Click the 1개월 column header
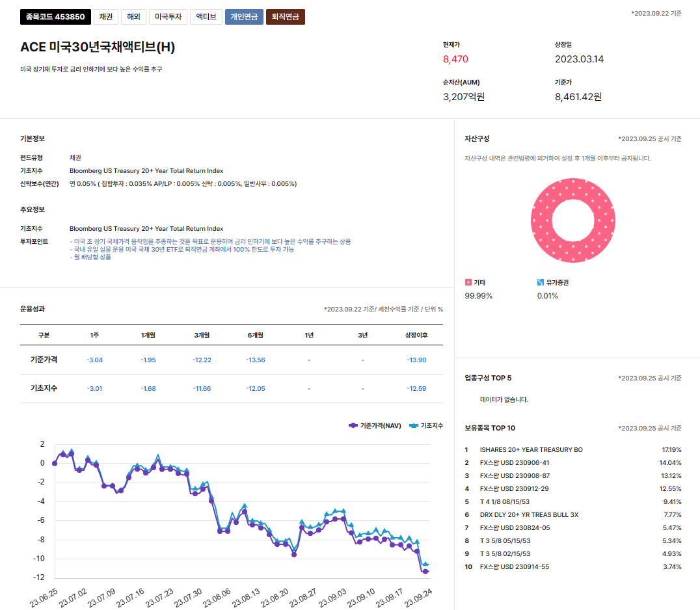Image resolution: width=700 pixels, height=610 pixels. click(x=148, y=335)
